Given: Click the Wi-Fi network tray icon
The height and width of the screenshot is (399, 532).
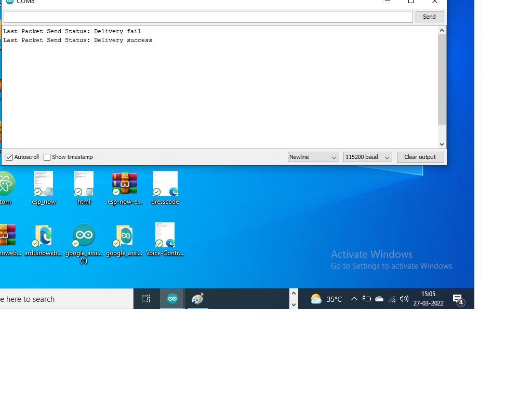Looking at the screenshot, I should (392, 299).
